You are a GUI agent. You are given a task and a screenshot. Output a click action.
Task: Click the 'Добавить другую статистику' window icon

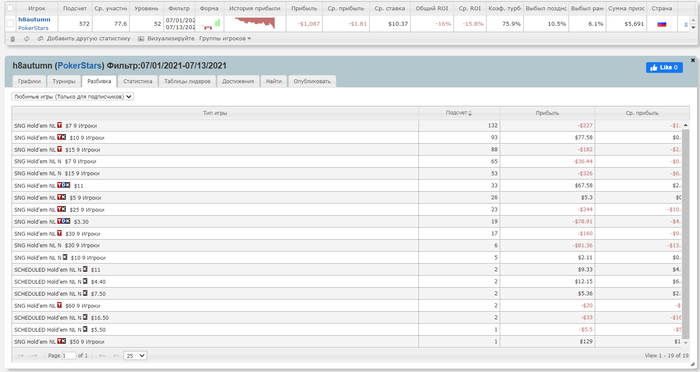tap(41, 39)
